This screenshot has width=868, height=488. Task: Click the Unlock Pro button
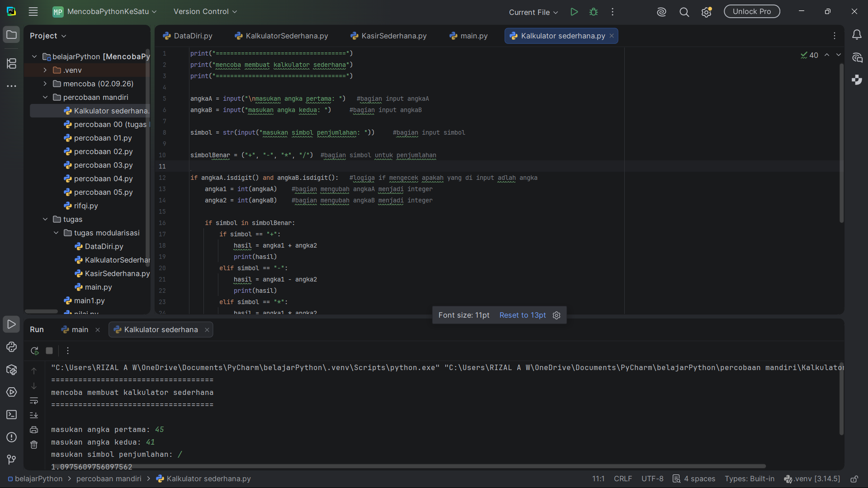[x=752, y=12]
